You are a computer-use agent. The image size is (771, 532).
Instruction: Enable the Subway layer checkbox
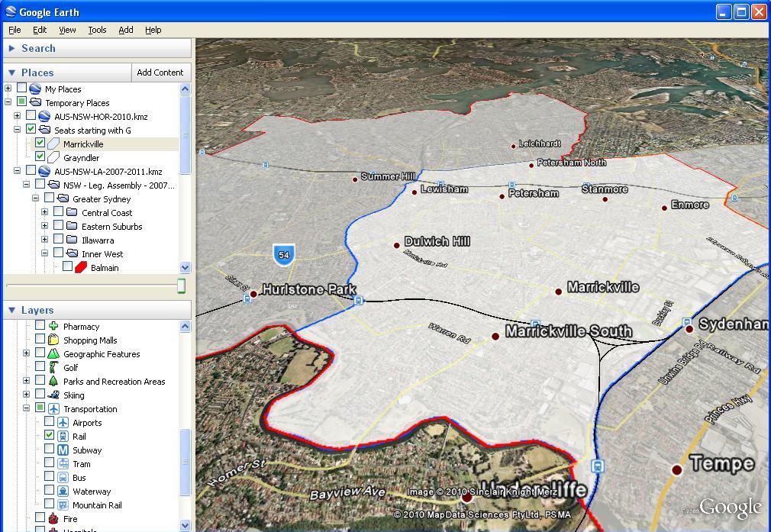(49, 449)
